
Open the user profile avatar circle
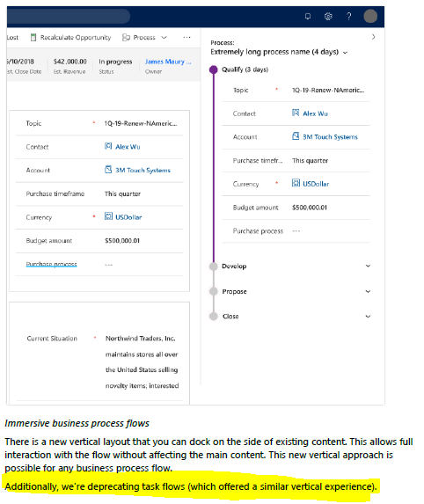pos(370,16)
